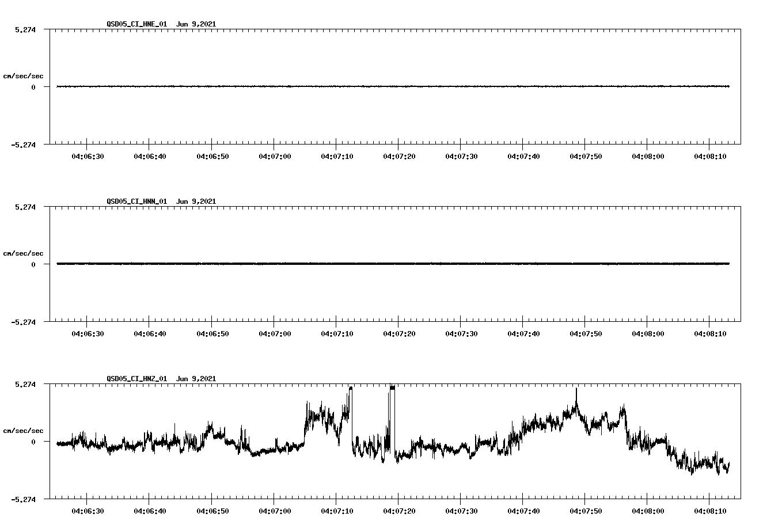This screenshot has width=782, height=532.
Task: Click the QSD05_CI_HNZ_01 chart title
Action: 161,379
